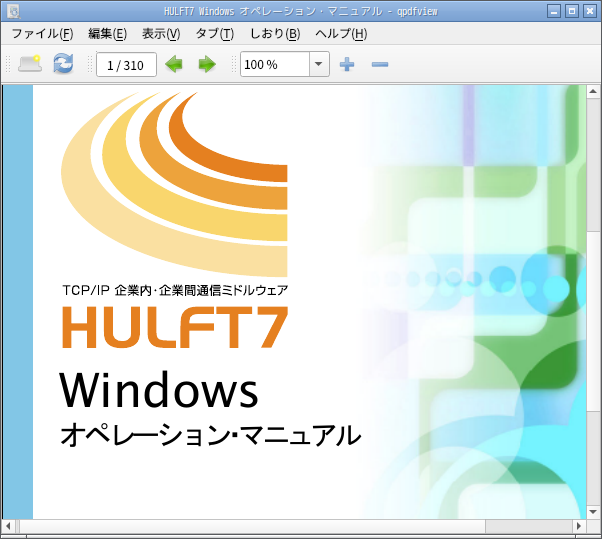Screen dimensions: 602x539
Task: Click the window icon in title bar
Action: 14,11
